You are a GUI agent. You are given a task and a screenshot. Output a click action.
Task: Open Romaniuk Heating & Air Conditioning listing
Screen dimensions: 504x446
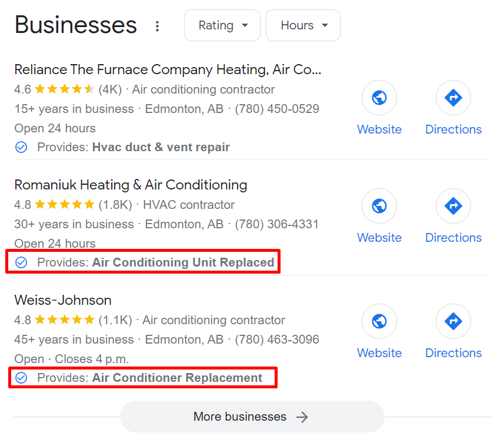click(x=131, y=185)
